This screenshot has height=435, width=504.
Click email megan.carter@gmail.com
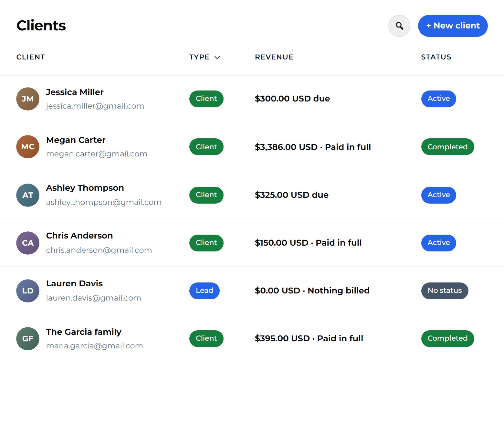pos(97,154)
